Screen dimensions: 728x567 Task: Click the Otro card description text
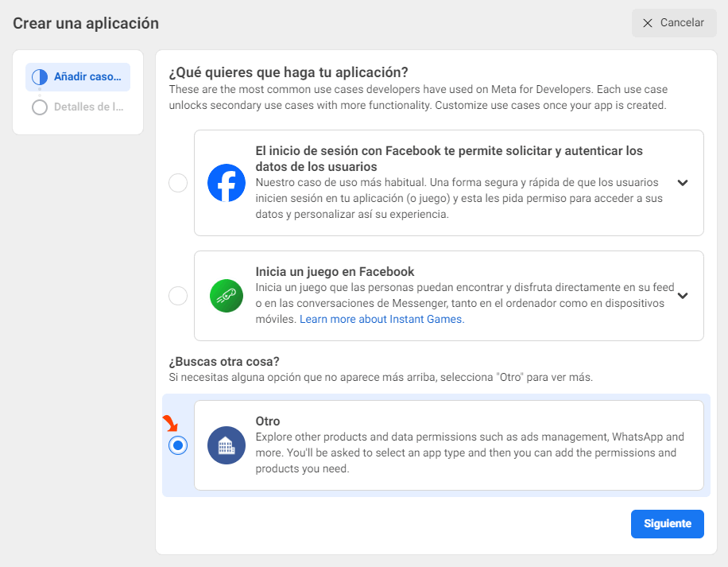(470, 452)
